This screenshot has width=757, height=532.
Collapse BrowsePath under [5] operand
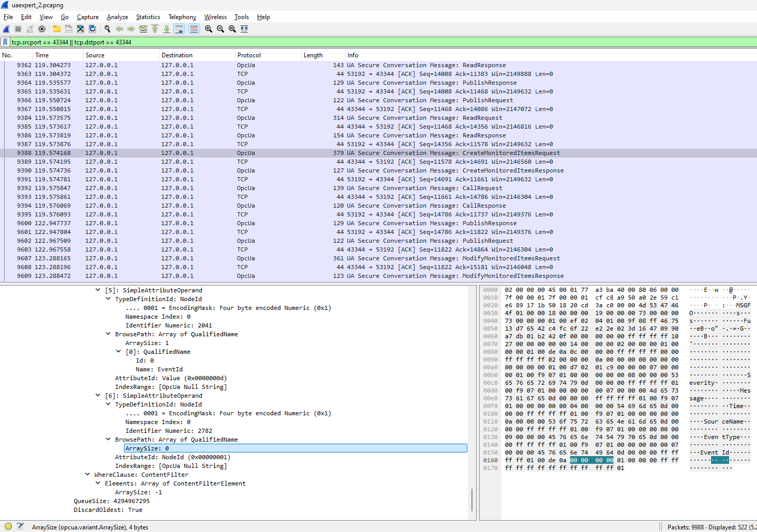(x=108, y=334)
